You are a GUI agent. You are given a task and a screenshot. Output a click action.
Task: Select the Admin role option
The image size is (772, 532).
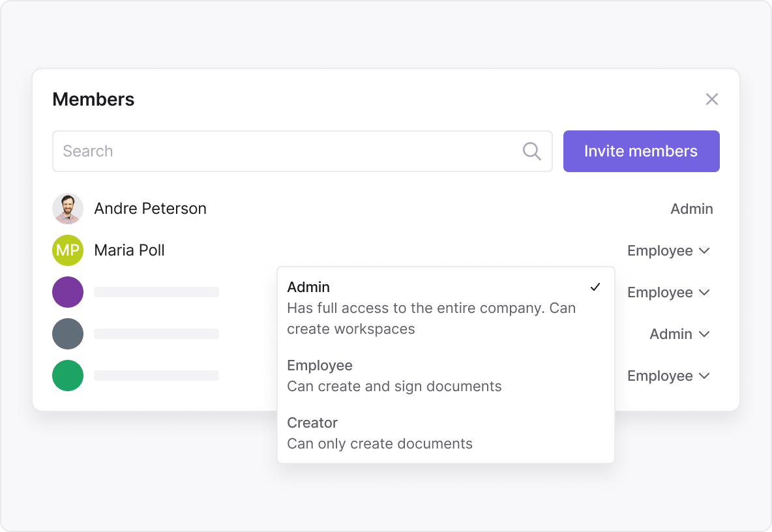coord(445,308)
